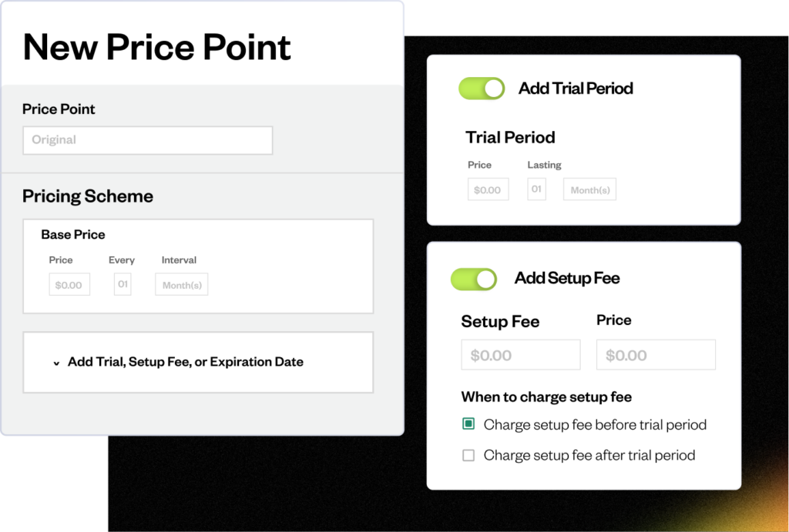Viewport: 789px width, 532px height.
Task: Disable the Add Setup Fee switch
Action: pyautogui.click(x=474, y=279)
